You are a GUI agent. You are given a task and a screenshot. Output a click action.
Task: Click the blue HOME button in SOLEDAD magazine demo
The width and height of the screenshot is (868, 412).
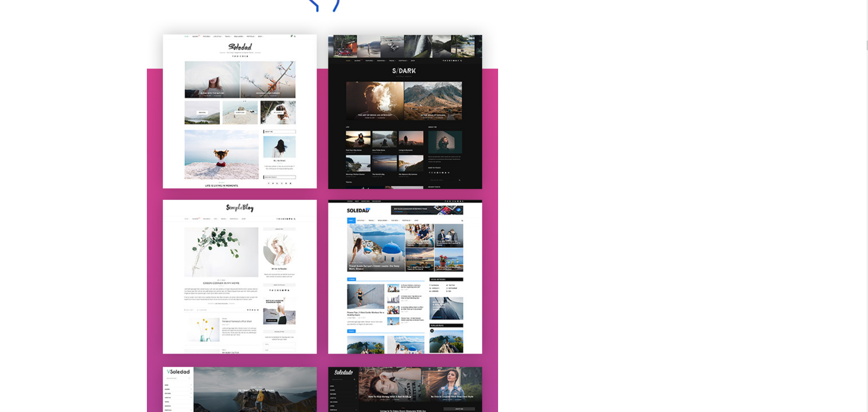pyautogui.click(x=351, y=220)
